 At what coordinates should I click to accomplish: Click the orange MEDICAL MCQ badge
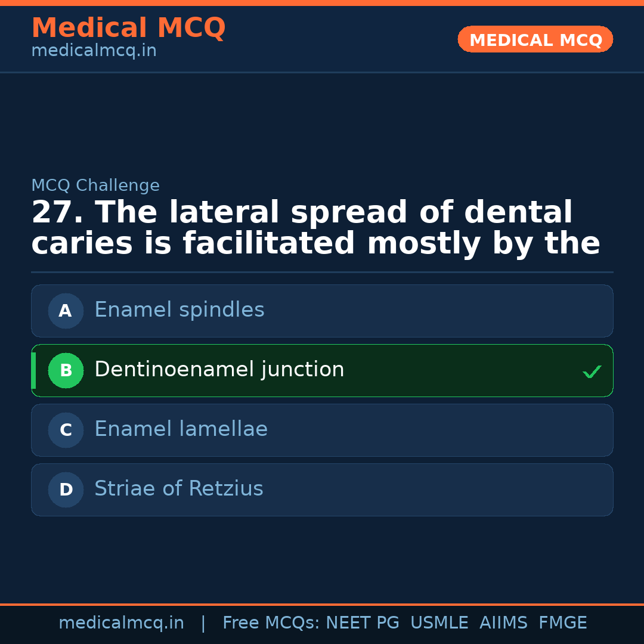[x=535, y=39]
